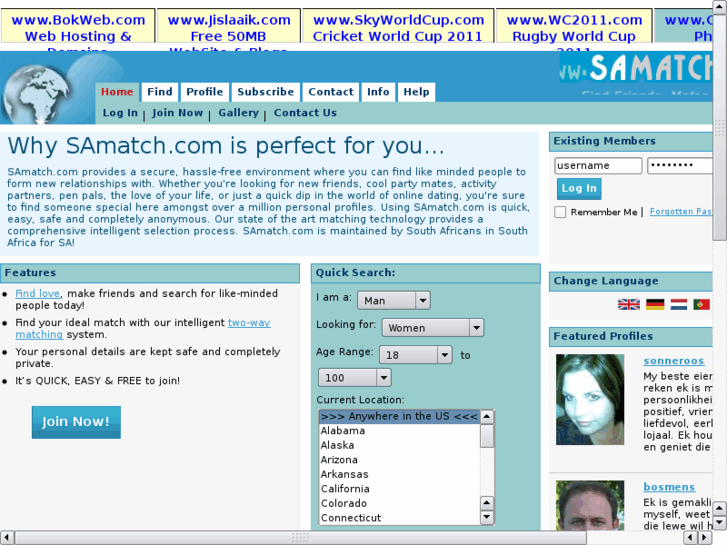This screenshot has width=727, height=545.
Task: Click the horizontal scrollbar left arrow at far left
Action: (6, 538)
